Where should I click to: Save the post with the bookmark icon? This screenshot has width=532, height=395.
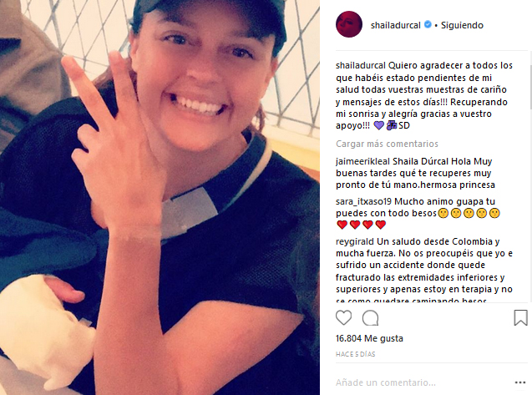[x=520, y=317]
